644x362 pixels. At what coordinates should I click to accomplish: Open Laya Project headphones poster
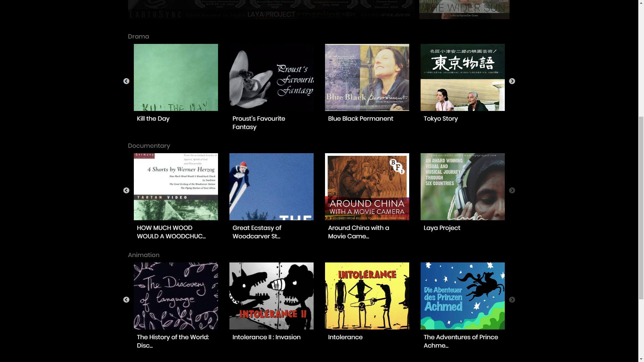463,187
